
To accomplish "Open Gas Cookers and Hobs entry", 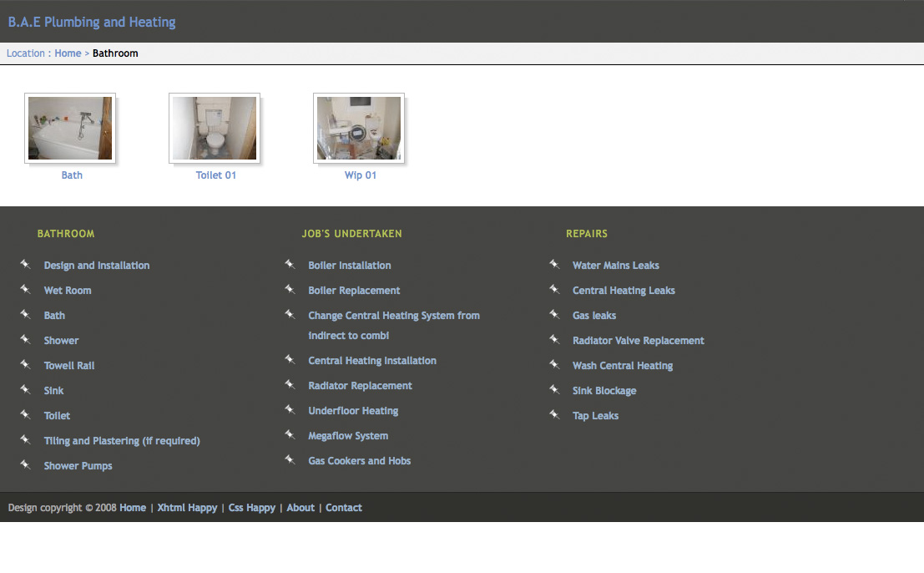I will click(360, 460).
